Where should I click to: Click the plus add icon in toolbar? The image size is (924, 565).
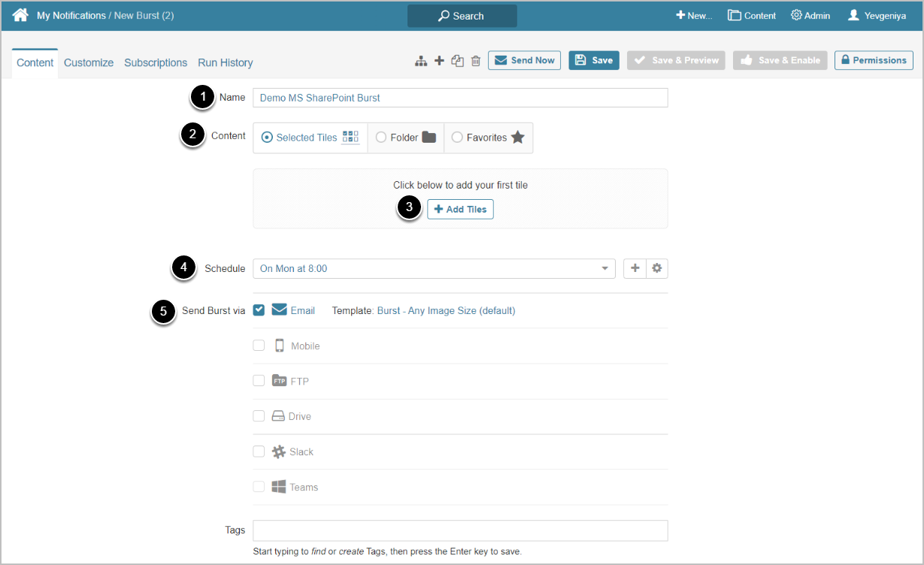point(439,61)
